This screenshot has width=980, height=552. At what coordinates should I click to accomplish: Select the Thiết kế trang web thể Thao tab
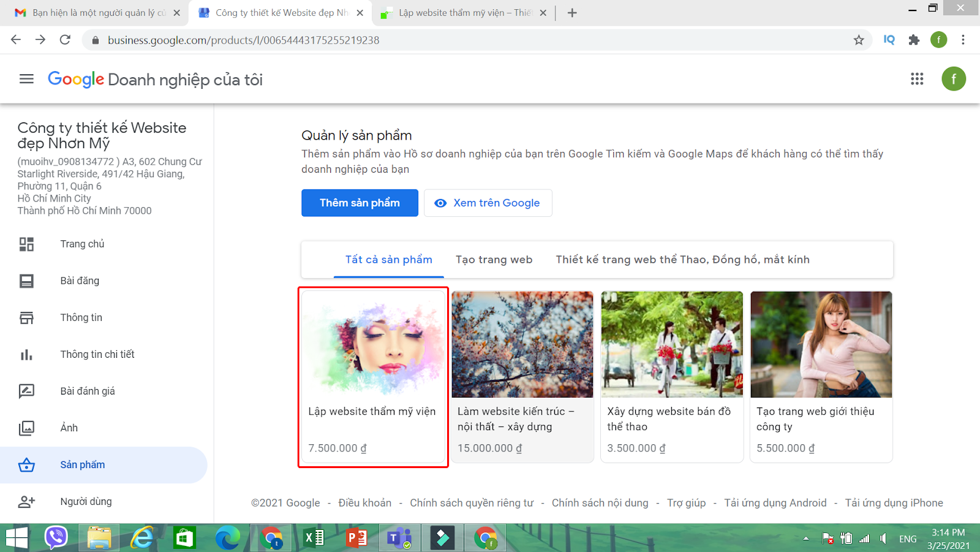click(682, 259)
